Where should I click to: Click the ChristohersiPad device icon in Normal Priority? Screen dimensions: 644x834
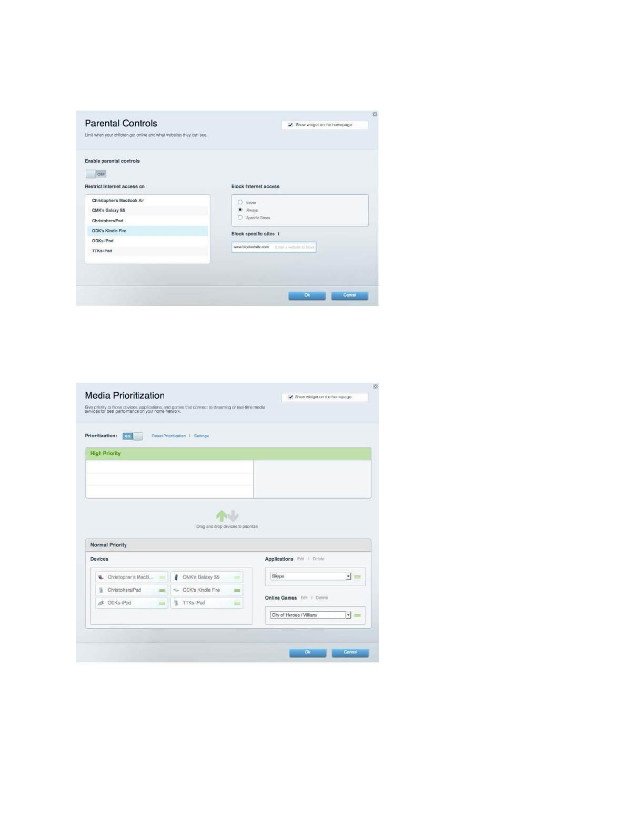(x=101, y=590)
